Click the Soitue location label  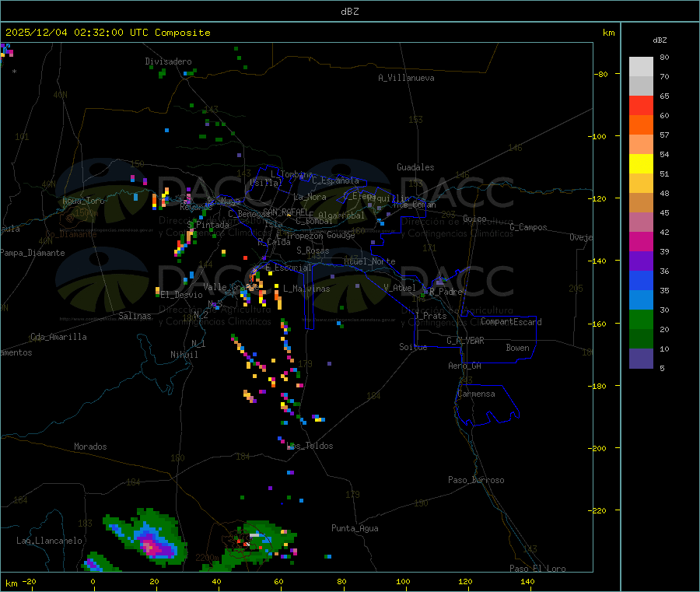point(413,347)
